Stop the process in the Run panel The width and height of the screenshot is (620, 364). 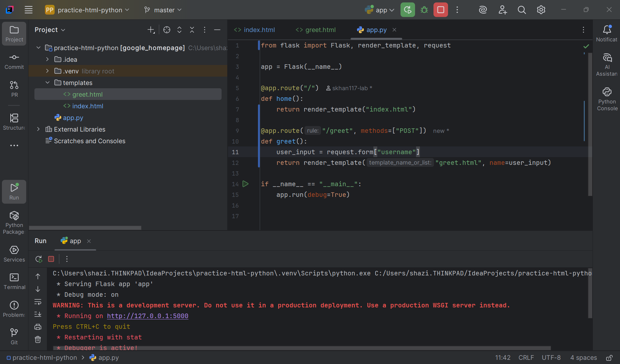(x=51, y=259)
